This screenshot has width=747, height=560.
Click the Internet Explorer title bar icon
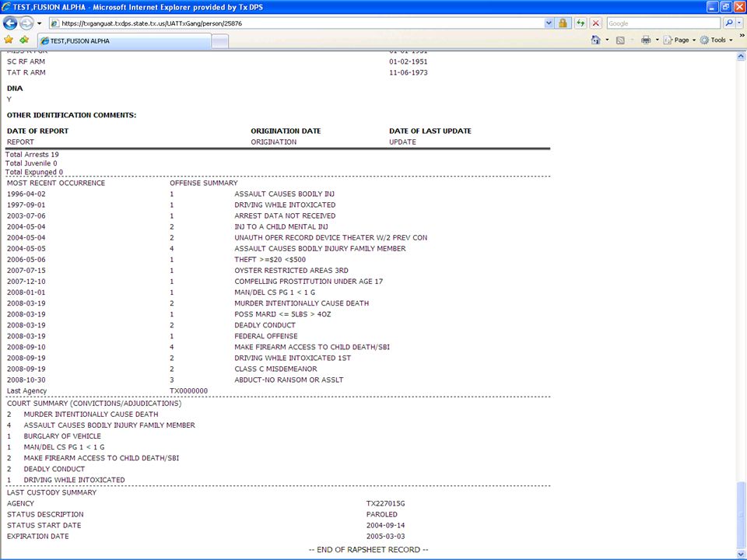[6, 7]
